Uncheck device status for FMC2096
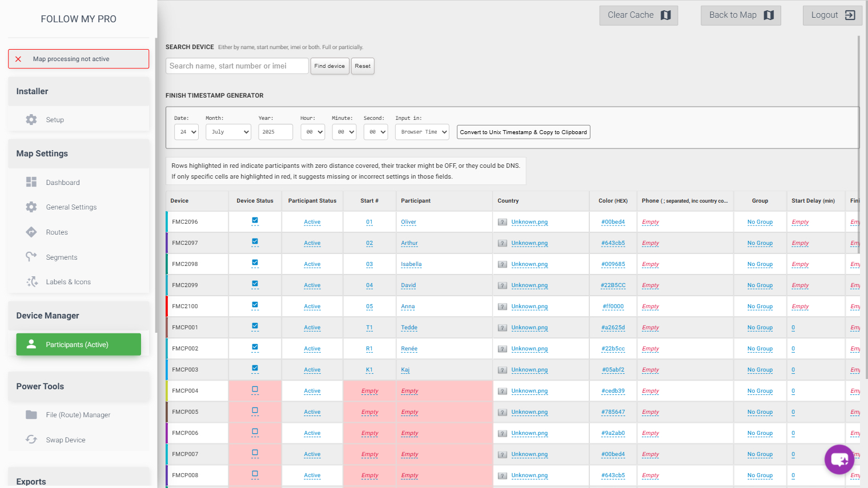The image size is (868, 488). (x=255, y=220)
